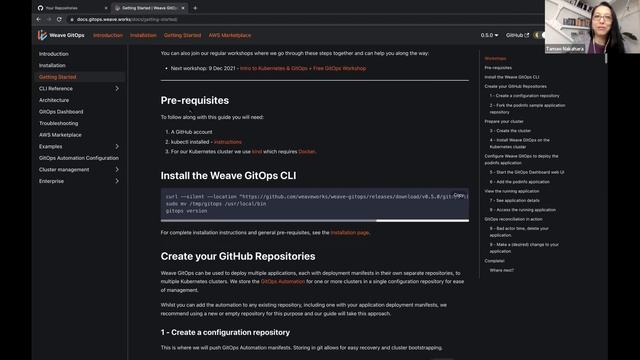Jump to 8 - Access the running application

[x=522, y=210]
